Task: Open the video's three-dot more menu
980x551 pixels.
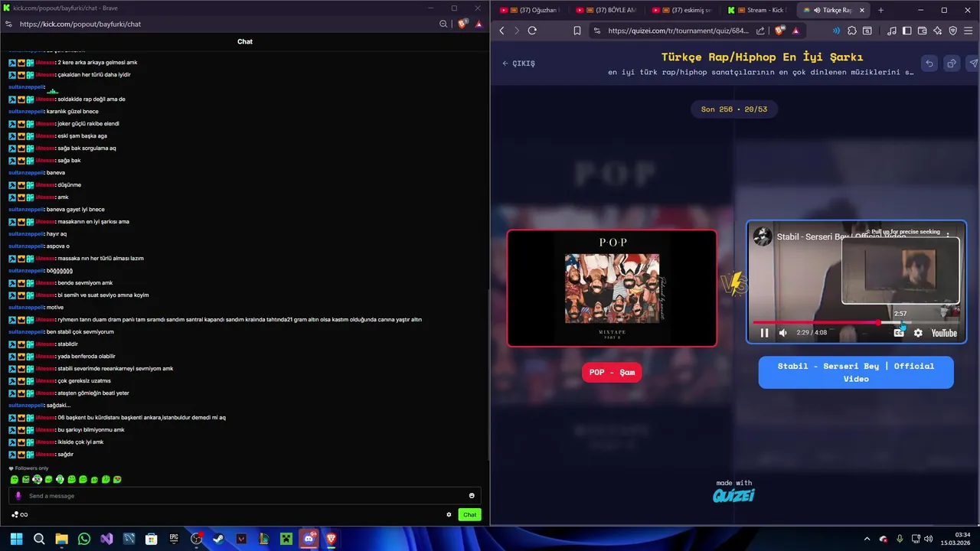Action: [948, 236]
